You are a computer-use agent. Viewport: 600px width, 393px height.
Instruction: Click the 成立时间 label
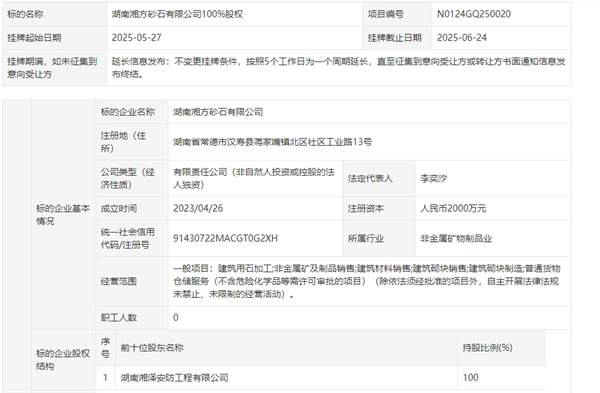119,209
